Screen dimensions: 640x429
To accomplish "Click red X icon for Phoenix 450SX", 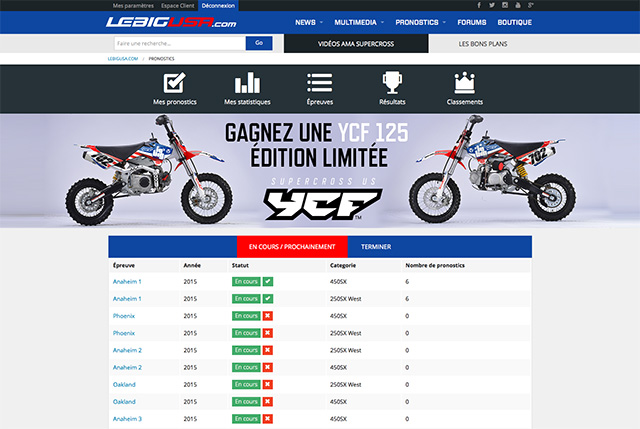I will (268, 316).
